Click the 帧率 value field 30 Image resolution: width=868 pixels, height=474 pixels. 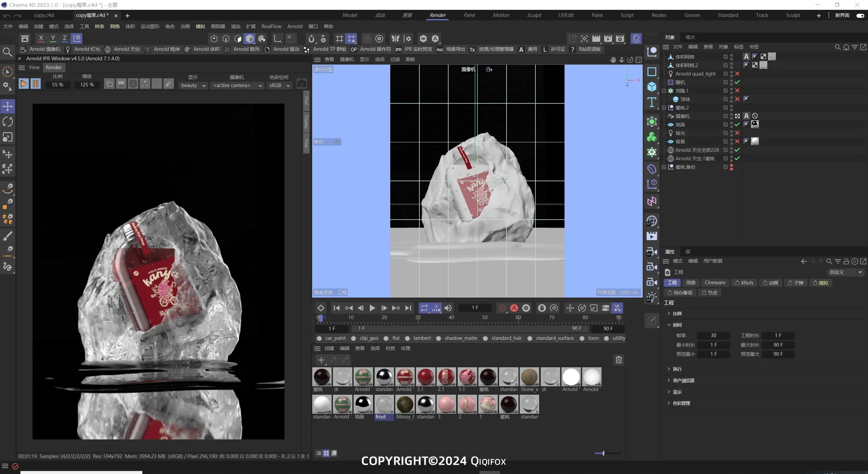click(713, 335)
